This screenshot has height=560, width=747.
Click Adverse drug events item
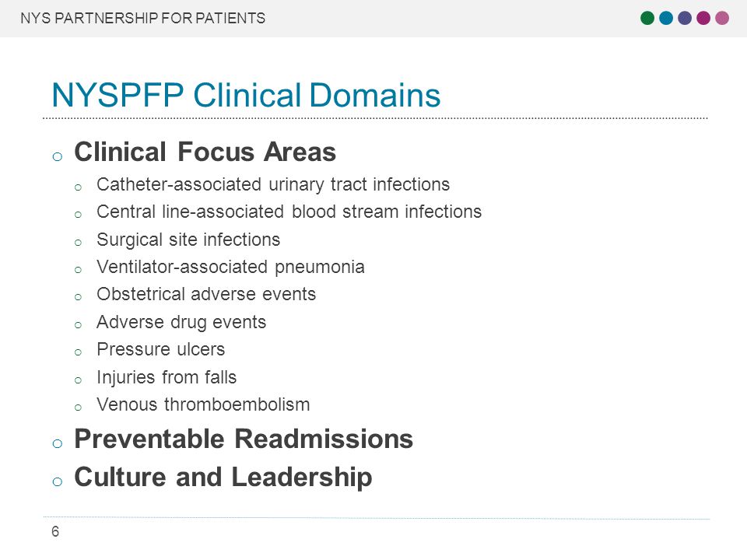click(181, 322)
